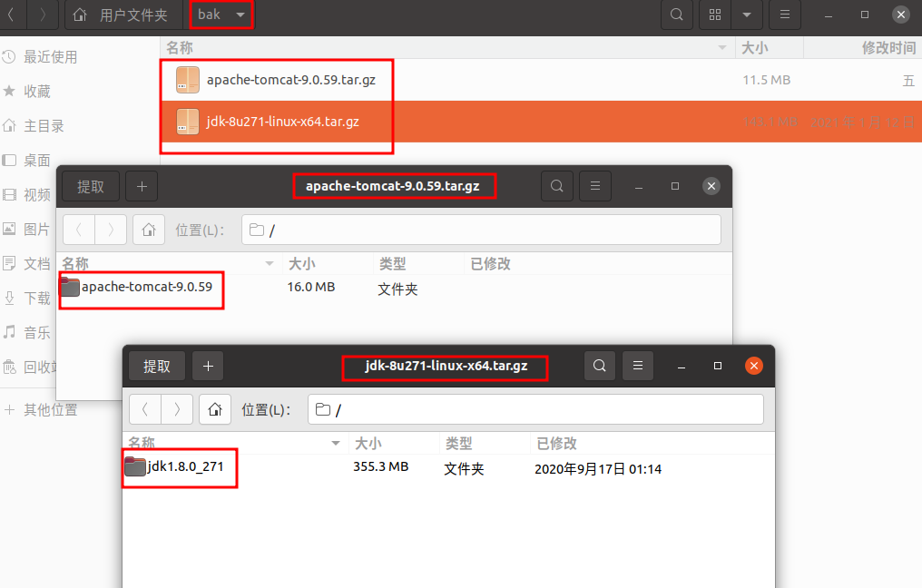Sort by 类型 in apache-tomcat archive window

click(418, 263)
